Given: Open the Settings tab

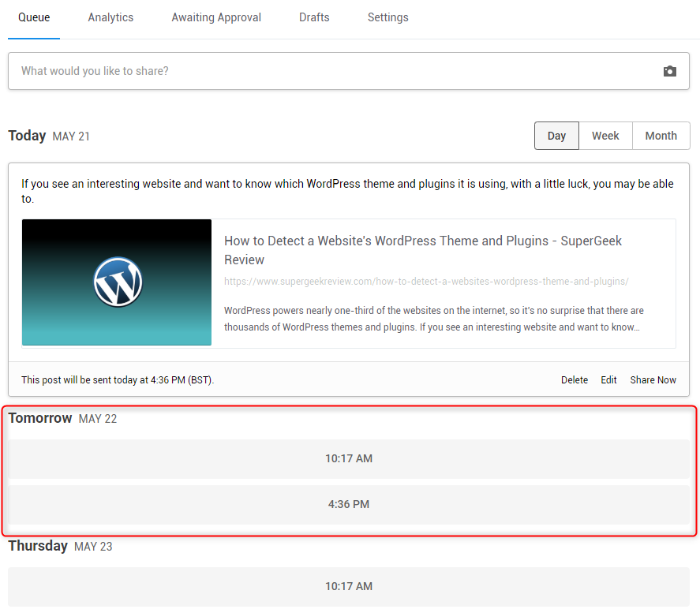Looking at the screenshot, I should [x=388, y=17].
